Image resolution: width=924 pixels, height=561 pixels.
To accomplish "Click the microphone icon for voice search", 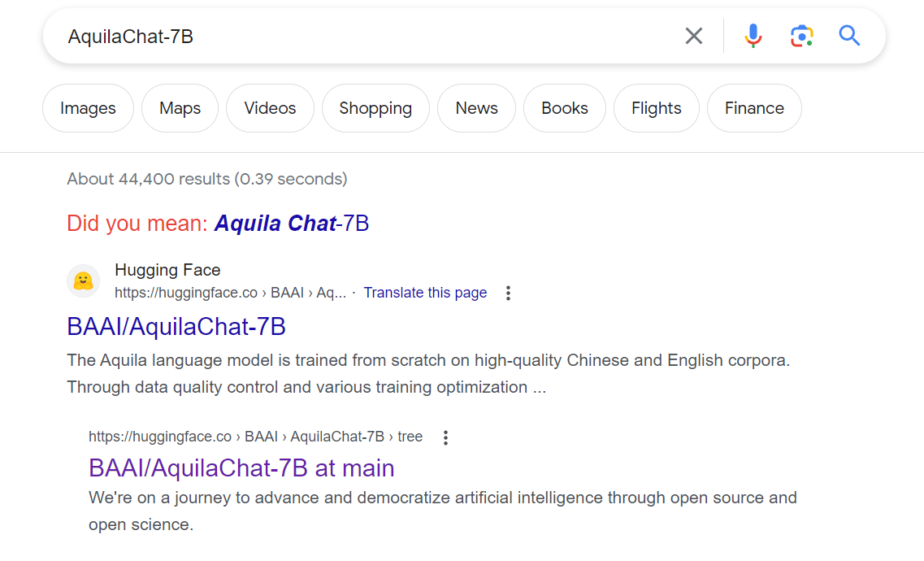I will point(753,36).
